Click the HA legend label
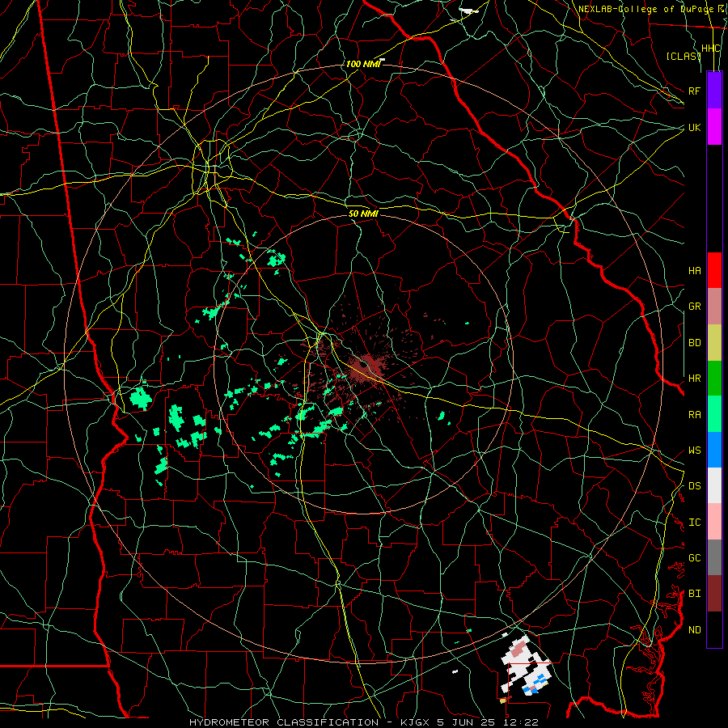728x728 pixels. [x=694, y=270]
